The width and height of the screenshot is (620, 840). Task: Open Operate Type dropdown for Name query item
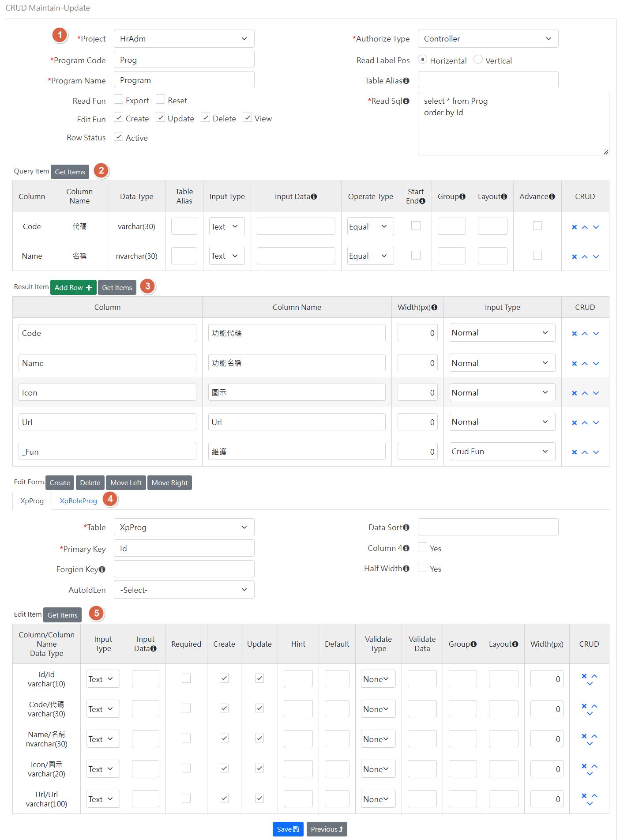[x=370, y=256]
